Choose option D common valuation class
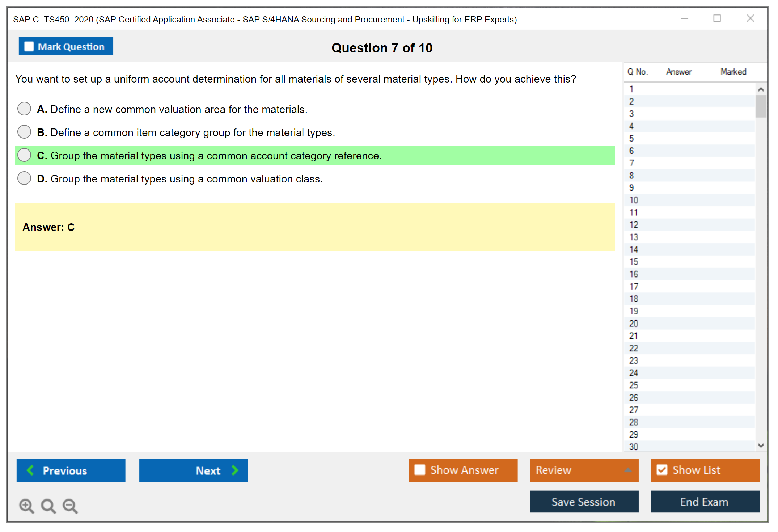Viewport: 778px width, 532px height. (24, 178)
